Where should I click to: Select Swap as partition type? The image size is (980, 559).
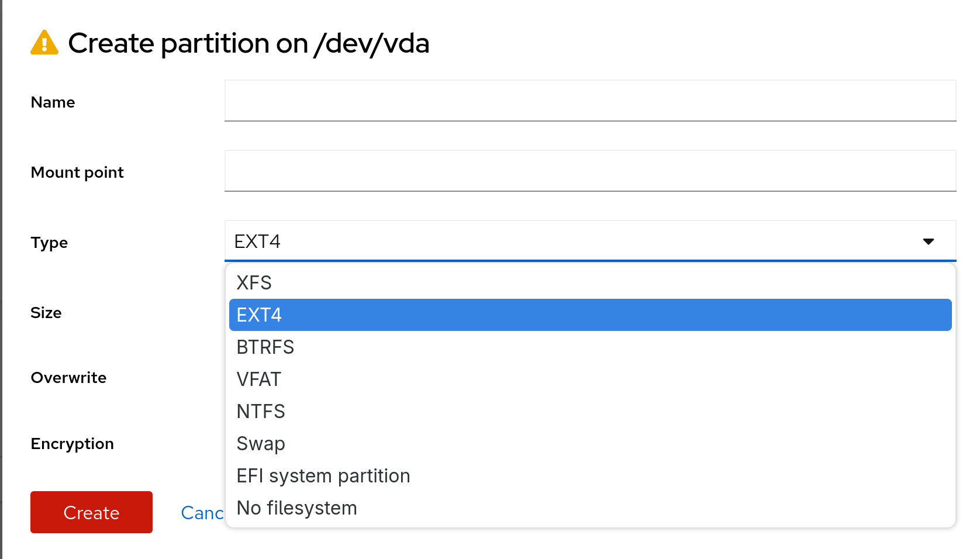pos(261,444)
